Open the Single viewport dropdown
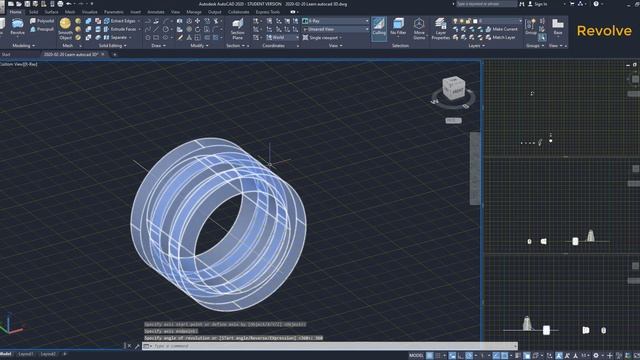640x360 pixels. (x=322, y=38)
